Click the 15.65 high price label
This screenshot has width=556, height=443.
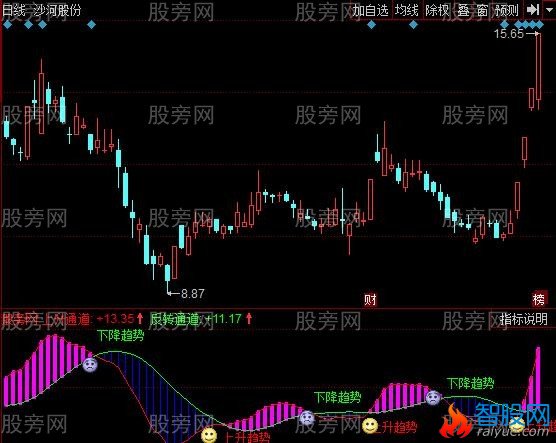click(x=509, y=34)
